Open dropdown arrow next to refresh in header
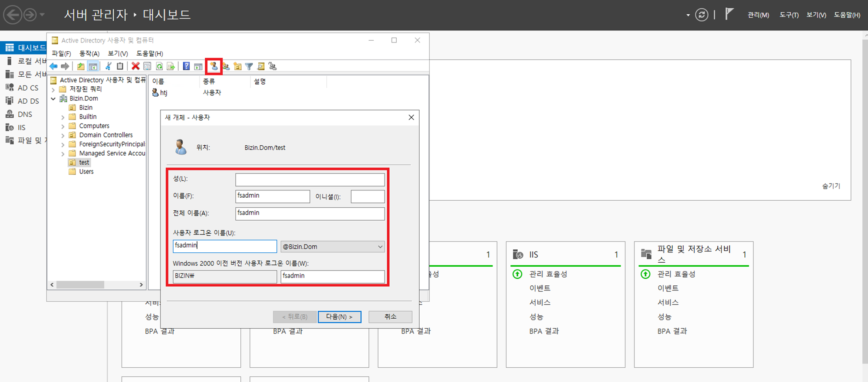Viewport: 868px width, 382px height. coord(688,15)
